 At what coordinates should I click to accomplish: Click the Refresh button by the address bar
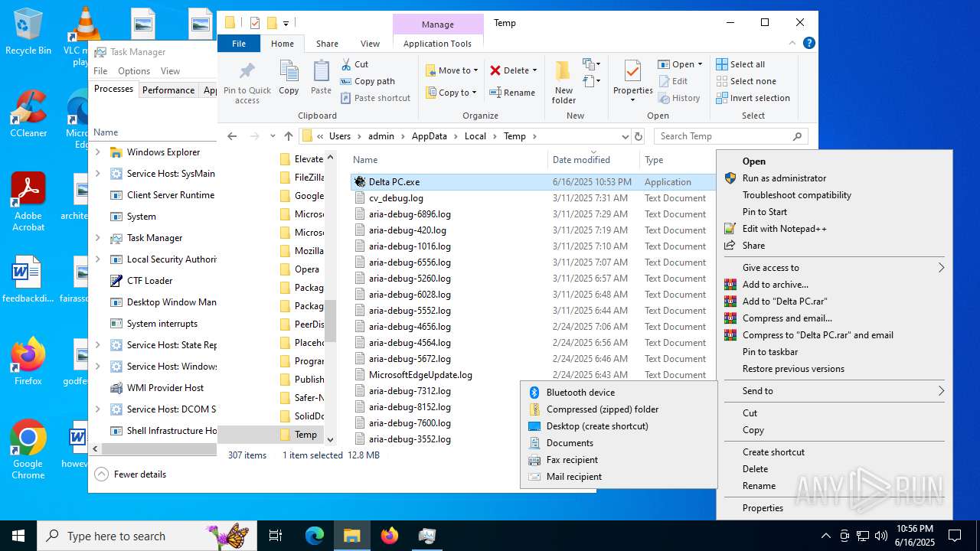click(639, 136)
